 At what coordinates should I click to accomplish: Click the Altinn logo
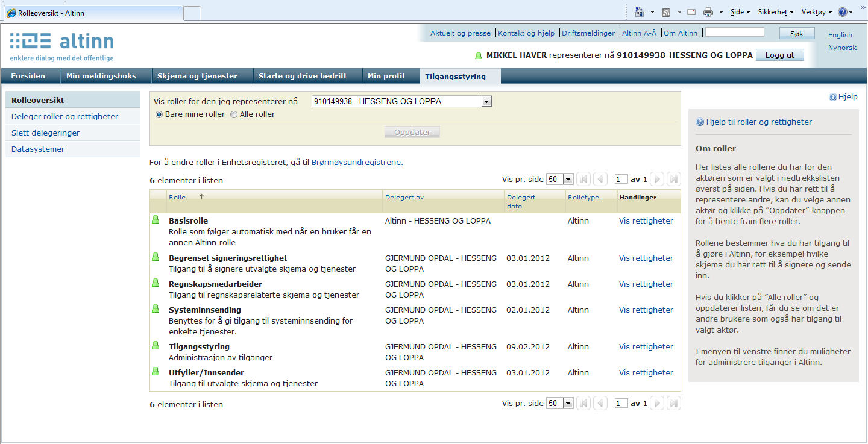pyautogui.click(x=61, y=46)
